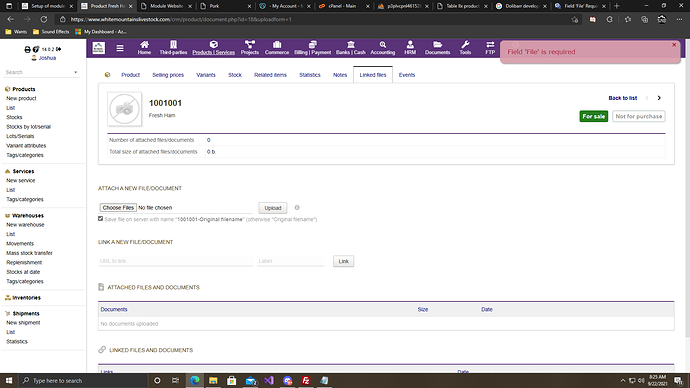Open the Accounting module icon
Viewport: 690px width, 388px height.
[382, 44]
